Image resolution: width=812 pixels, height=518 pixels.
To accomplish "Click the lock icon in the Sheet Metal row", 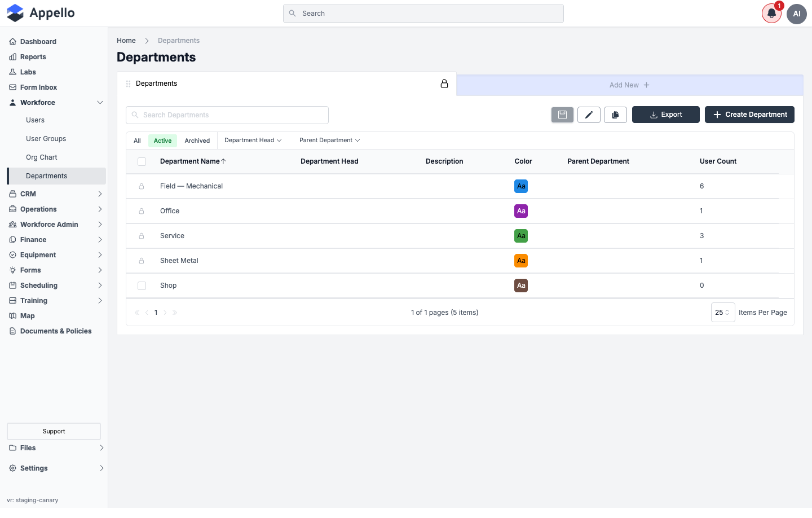I will point(142,261).
